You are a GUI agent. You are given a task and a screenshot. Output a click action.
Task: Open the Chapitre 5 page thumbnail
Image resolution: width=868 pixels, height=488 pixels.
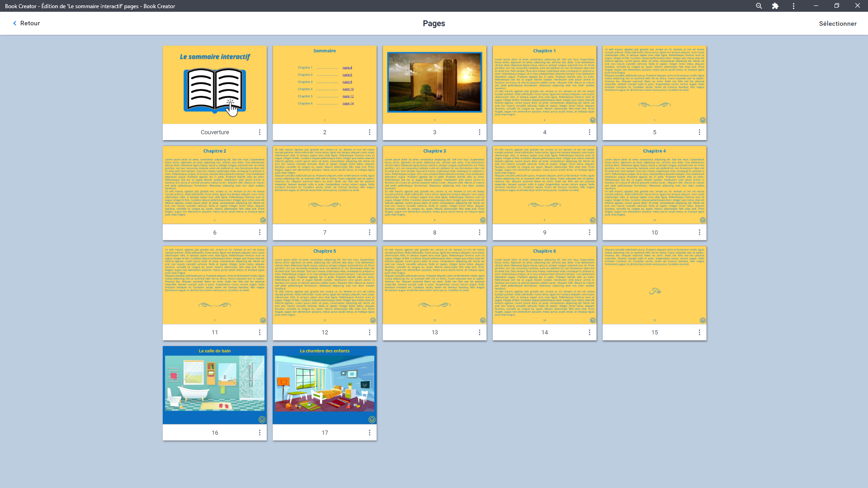325,285
